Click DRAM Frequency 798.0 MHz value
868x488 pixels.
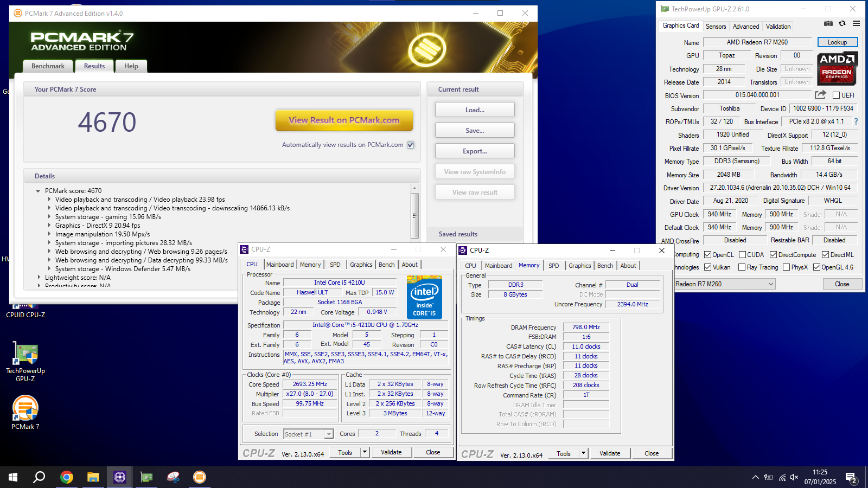pos(586,327)
